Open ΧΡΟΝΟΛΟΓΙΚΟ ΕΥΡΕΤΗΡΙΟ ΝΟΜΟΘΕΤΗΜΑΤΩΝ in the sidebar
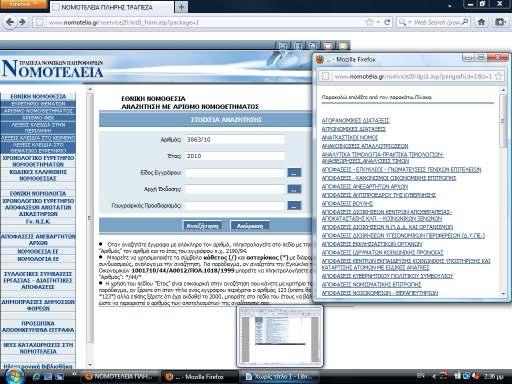The height and width of the screenshot is (384, 512). click(38, 161)
